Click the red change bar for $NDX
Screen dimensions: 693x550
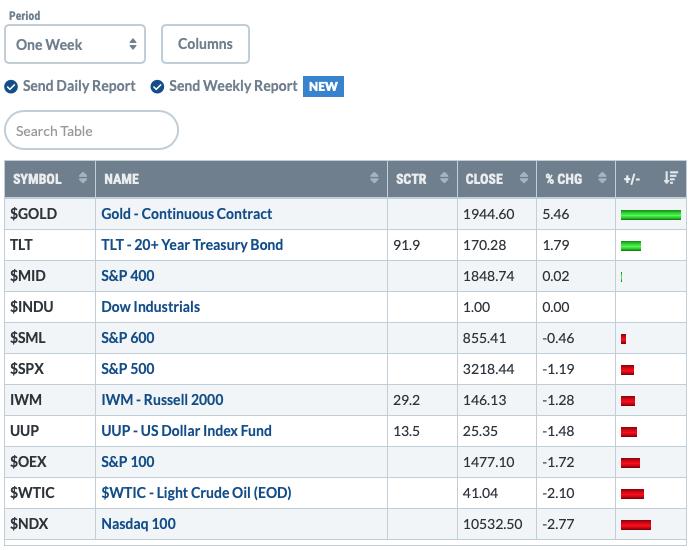tap(636, 525)
